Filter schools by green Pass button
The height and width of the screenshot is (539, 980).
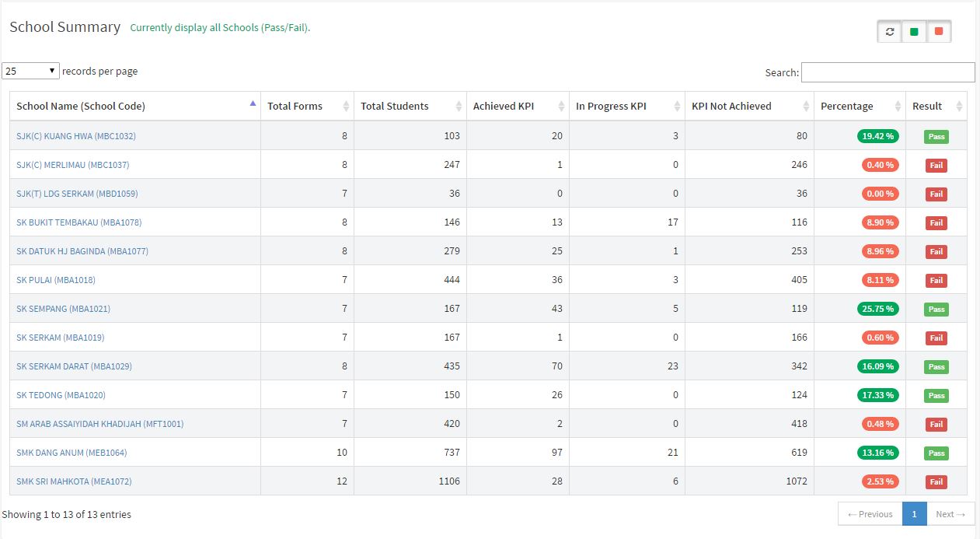pos(914,32)
